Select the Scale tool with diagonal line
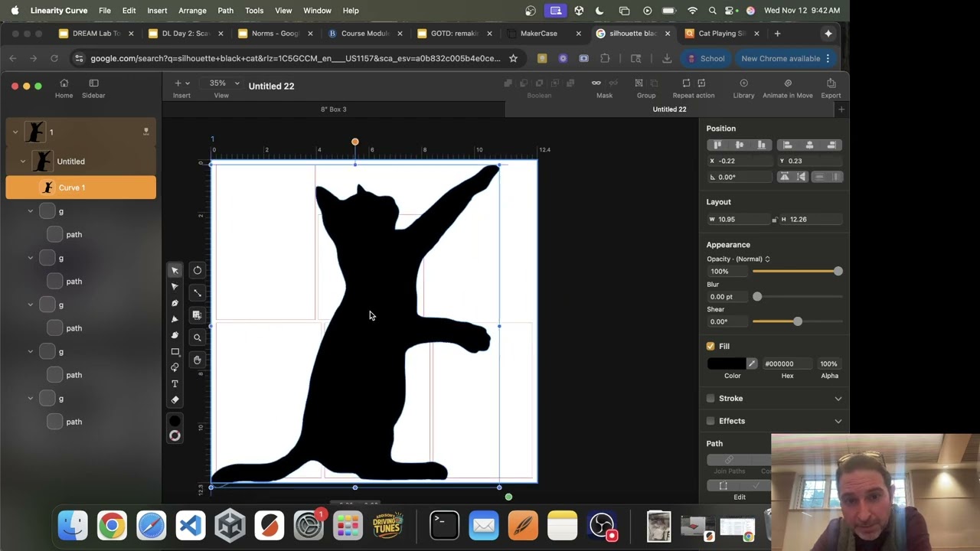980x551 pixels. point(198,292)
